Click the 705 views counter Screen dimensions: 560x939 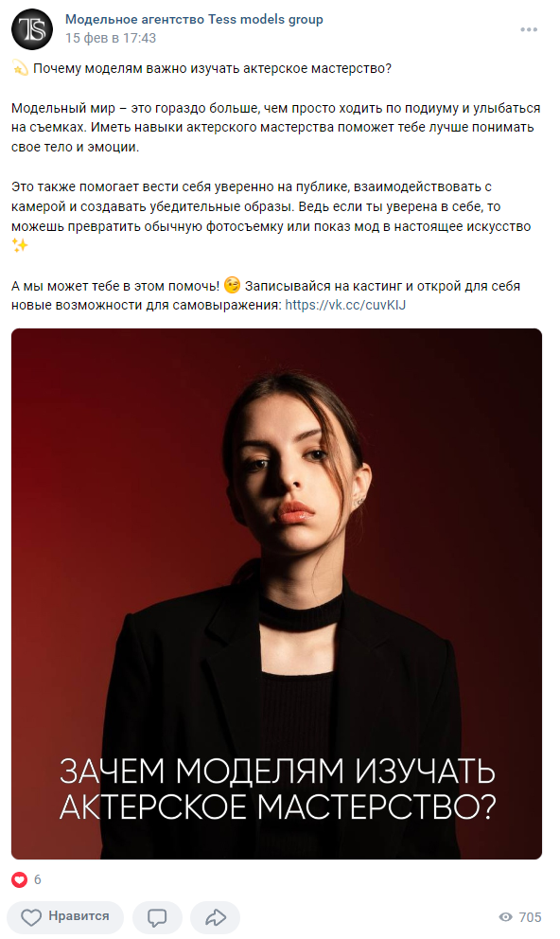530,917
